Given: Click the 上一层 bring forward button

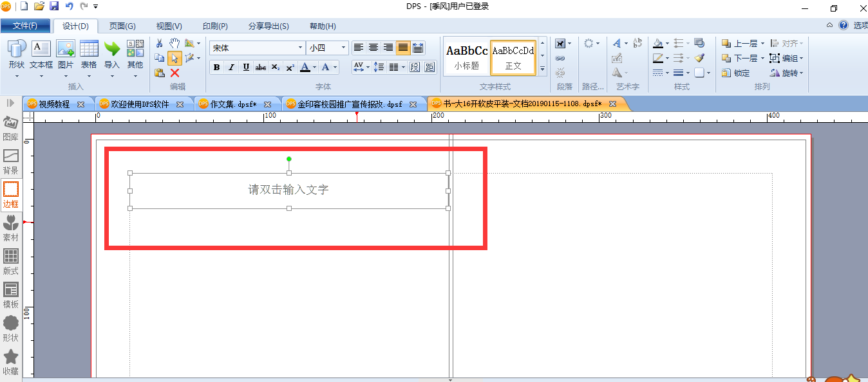Looking at the screenshot, I should click(743, 43).
